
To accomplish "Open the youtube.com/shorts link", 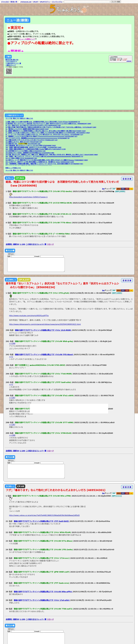I will click(29, 315).
